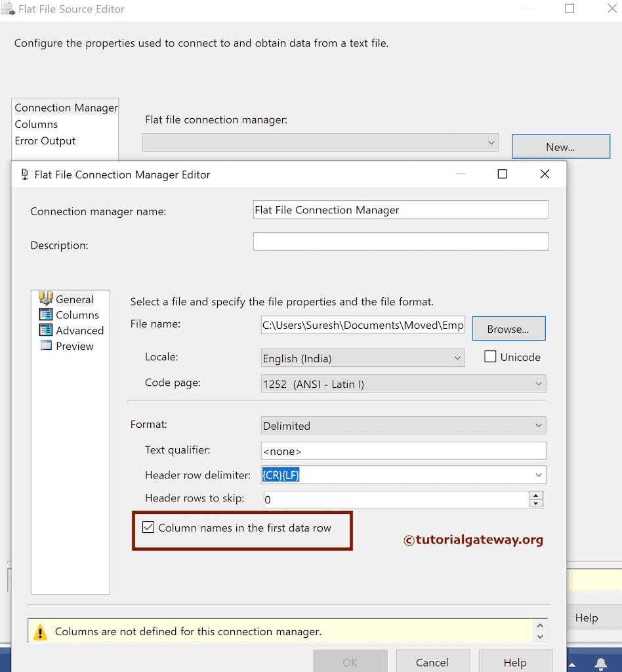The image size is (622, 672).
Task: Select the Preview page label
Action: (x=75, y=346)
